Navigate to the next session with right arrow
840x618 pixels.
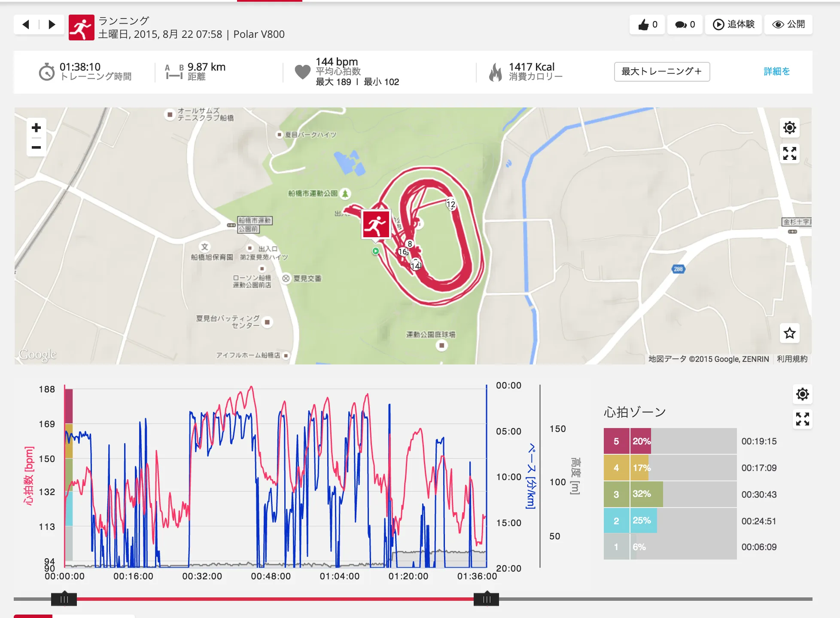click(52, 24)
